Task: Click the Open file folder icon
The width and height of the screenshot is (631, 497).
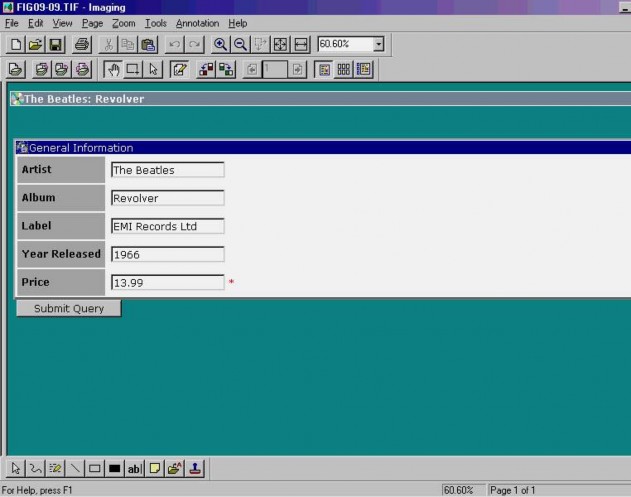Action: (x=36, y=45)
